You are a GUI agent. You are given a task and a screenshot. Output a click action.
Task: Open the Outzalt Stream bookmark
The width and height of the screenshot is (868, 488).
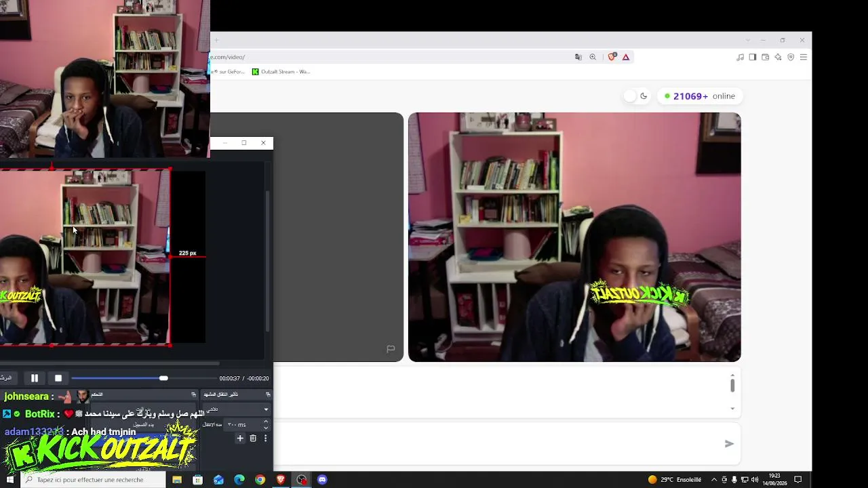(281, 72)
